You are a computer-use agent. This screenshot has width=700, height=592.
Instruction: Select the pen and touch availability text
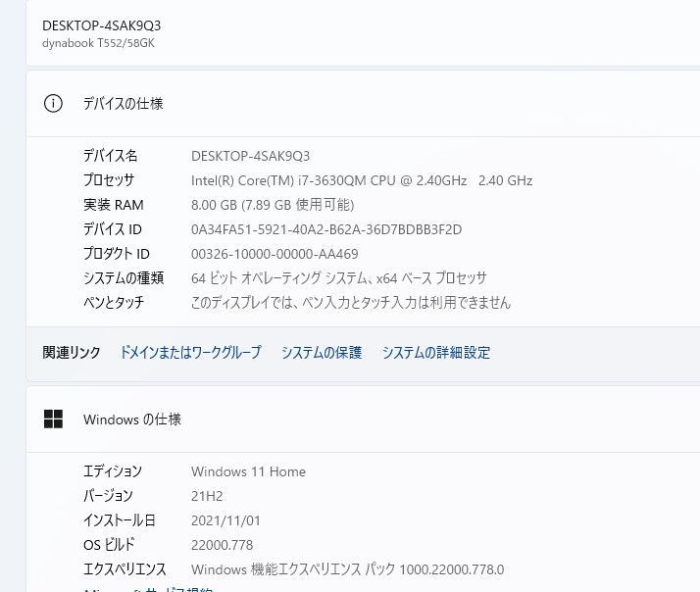click(x=351, y=303)
